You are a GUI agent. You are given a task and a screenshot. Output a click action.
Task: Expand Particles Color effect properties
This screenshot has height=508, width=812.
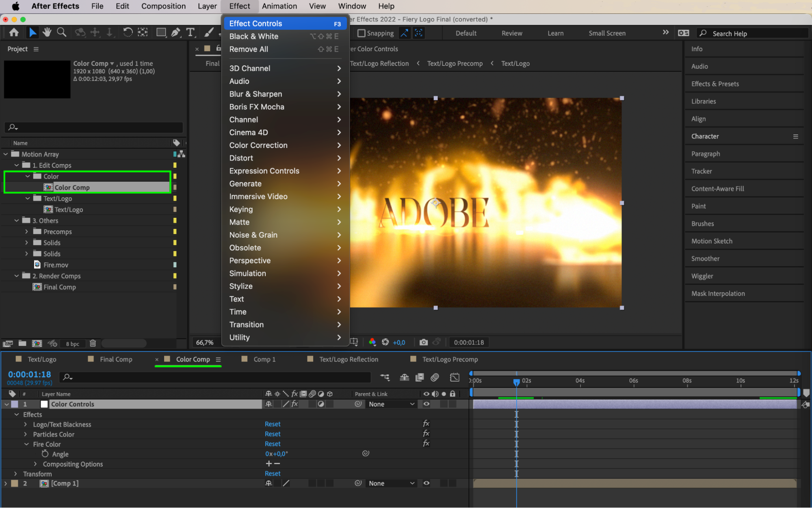coord(26,434)
